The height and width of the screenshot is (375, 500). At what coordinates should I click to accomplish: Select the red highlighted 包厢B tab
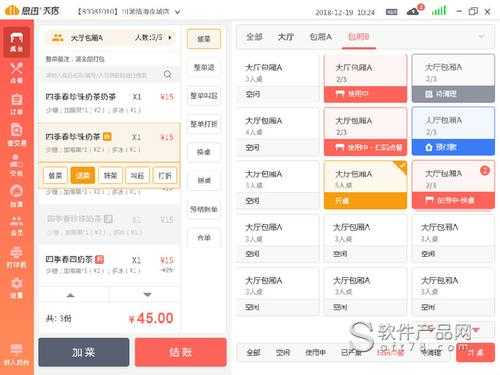click(x=359, y=37)
